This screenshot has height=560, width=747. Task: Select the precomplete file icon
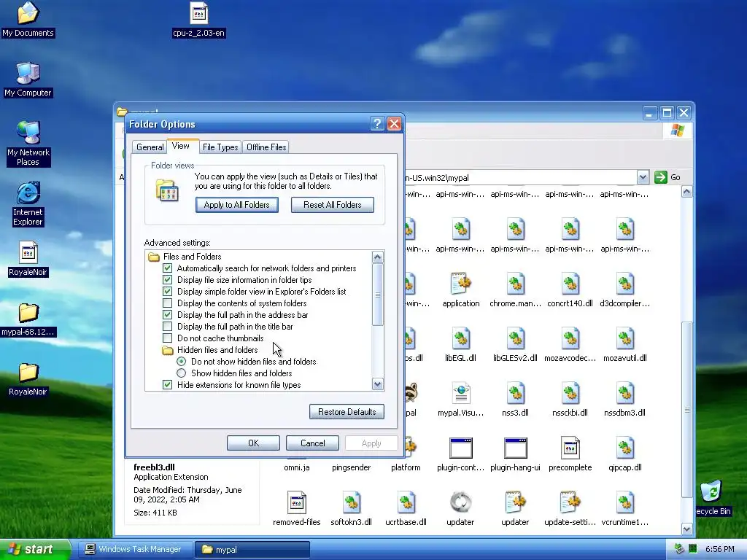click(x=570, y=448)
